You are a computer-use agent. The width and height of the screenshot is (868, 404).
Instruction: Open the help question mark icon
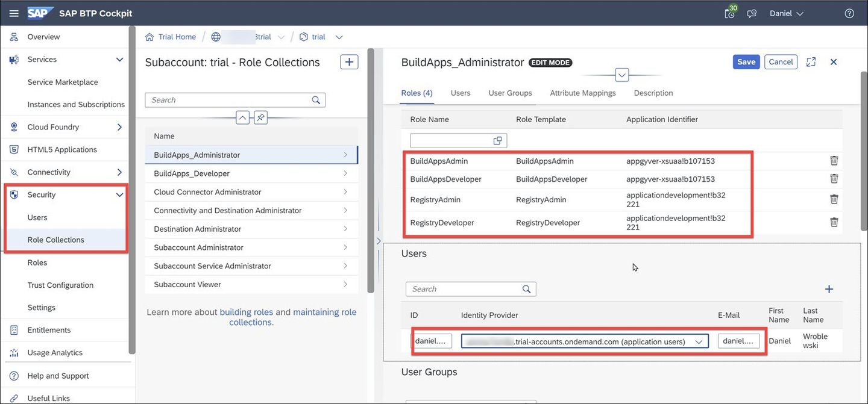point(849,13)
